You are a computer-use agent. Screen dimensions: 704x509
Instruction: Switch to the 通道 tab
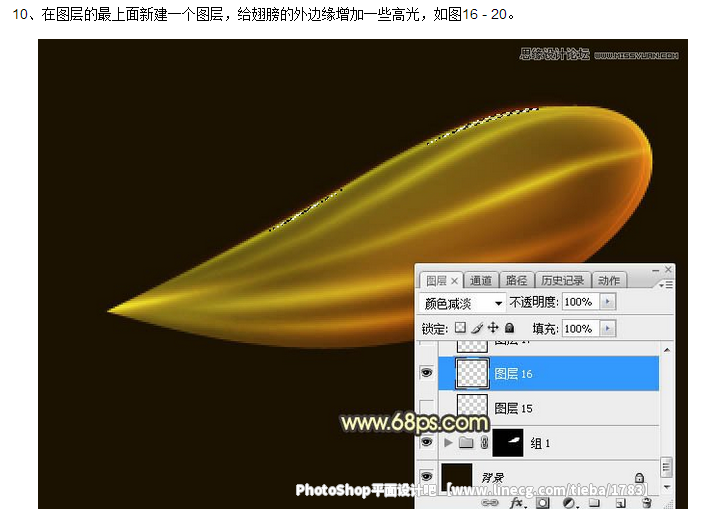pyautogui.click(x=480, y=281)
